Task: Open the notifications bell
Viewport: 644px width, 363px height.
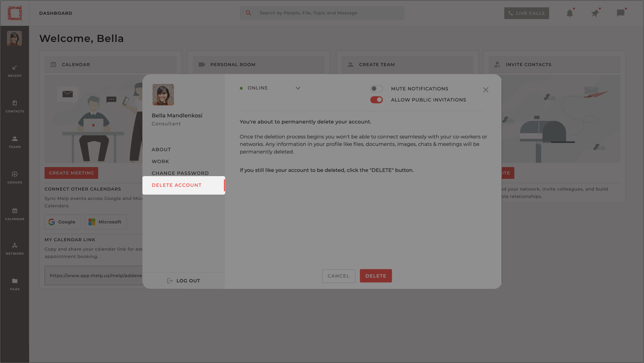Action: point(570,13)
